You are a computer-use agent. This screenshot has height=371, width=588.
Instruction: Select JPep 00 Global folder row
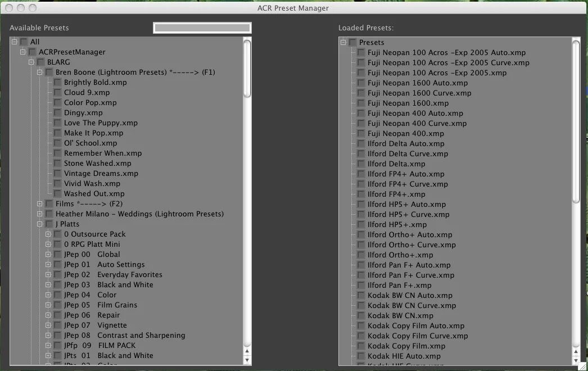point(92,254)
